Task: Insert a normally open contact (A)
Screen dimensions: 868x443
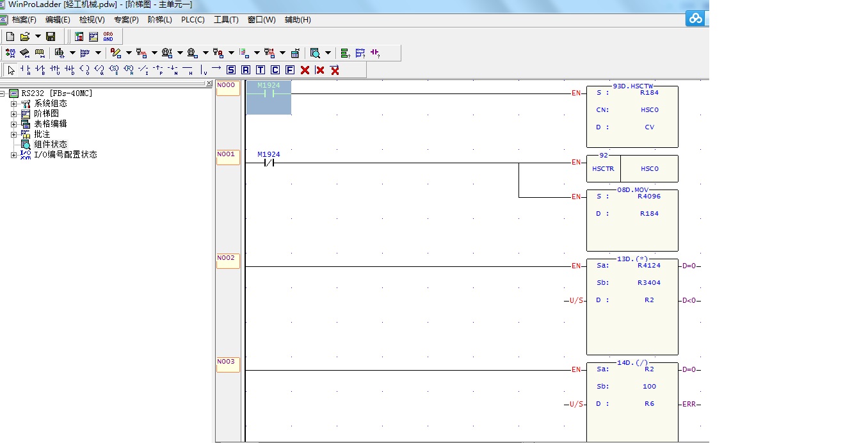Action: (x=26, y=70)
